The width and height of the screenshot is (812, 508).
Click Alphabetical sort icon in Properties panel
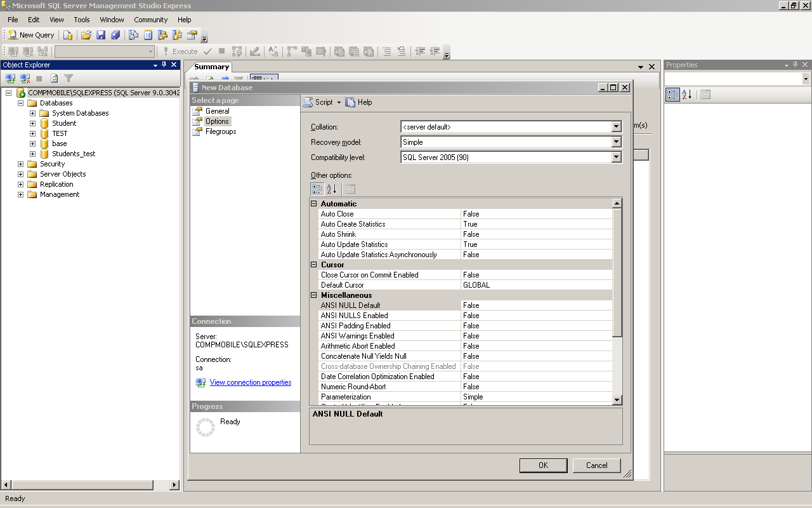coord(687,95)
